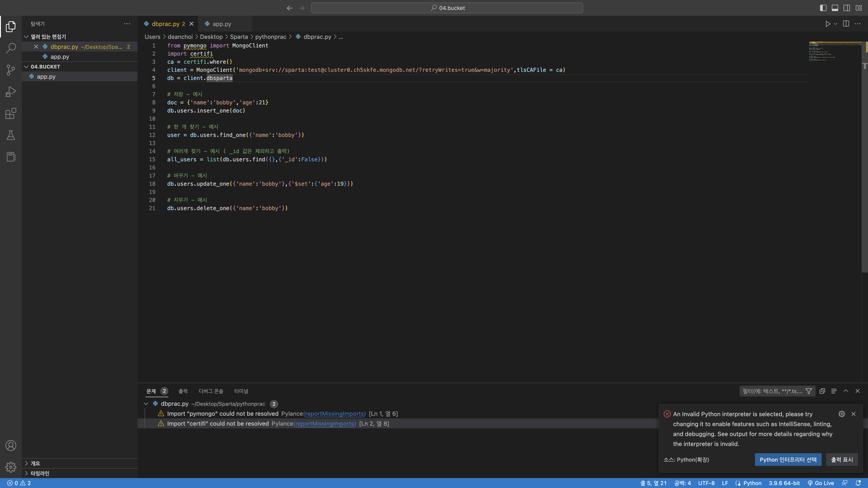
Task: Click the pythonprac breadcrumb segment
Action: 271,37
